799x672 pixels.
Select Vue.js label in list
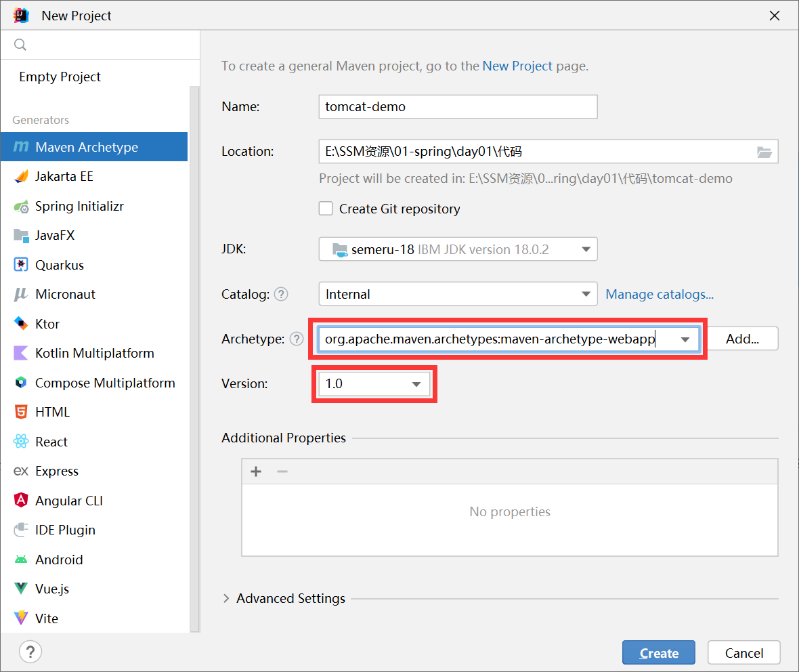click(x=52, y=589)
